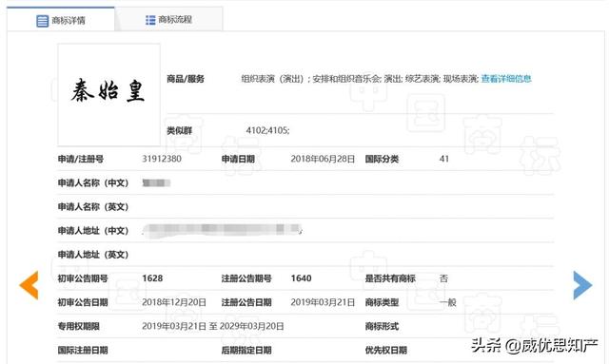Select the 国际注册日期 label
Viewport: 609px width, 364px height.
click(83, 350)
